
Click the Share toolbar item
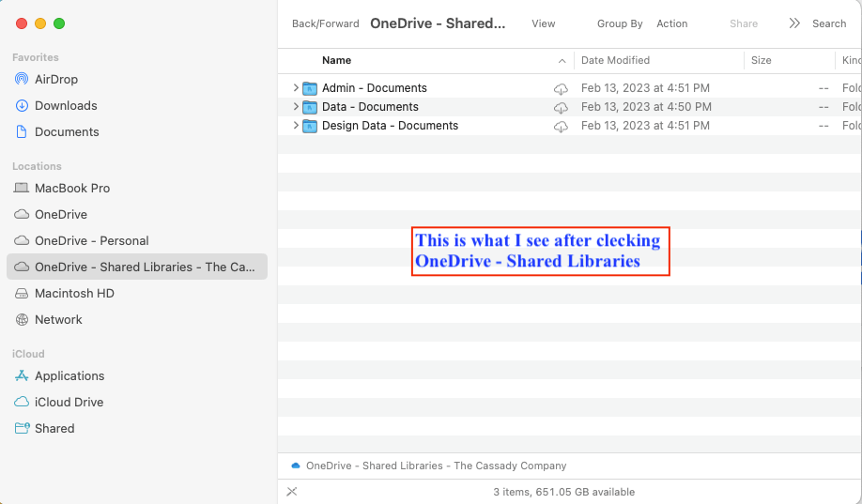[x=744, y=23]
